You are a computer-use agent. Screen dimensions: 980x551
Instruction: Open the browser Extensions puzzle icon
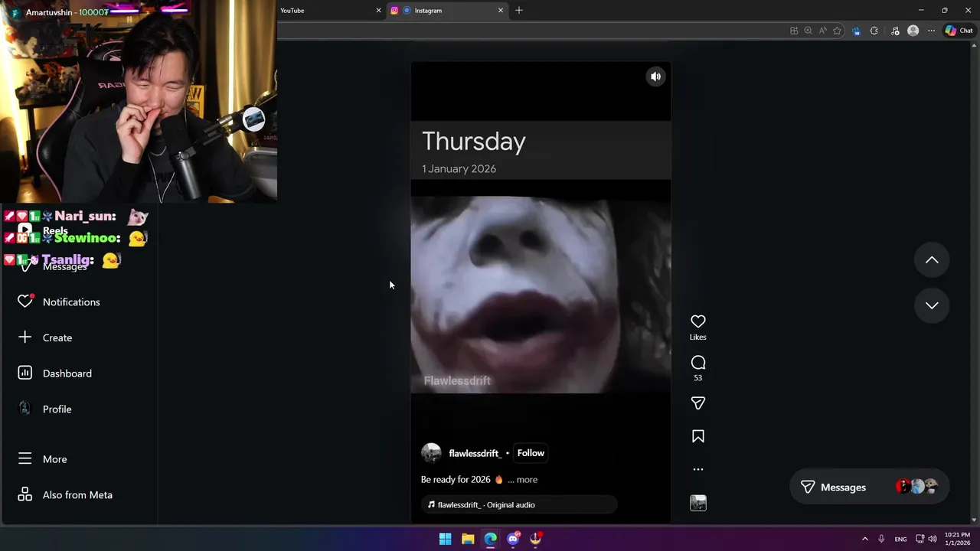(874, 31)
